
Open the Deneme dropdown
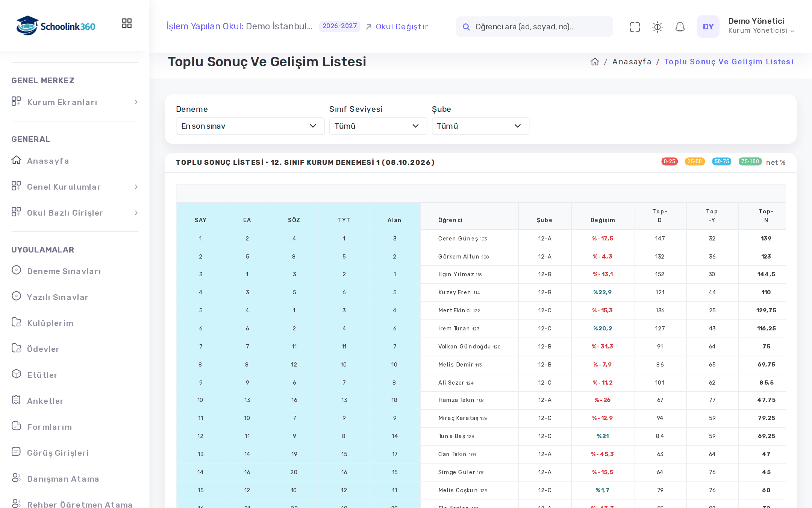coord(250,126)
